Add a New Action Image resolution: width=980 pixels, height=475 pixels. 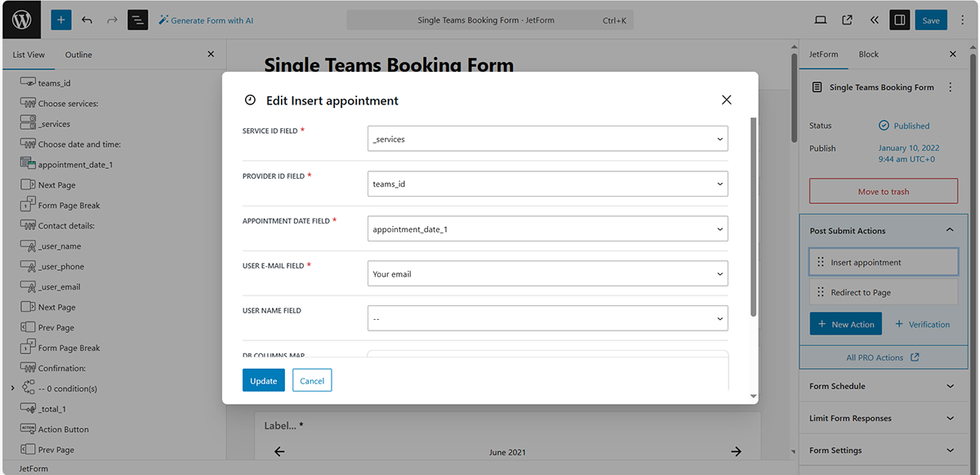[845, 324]
